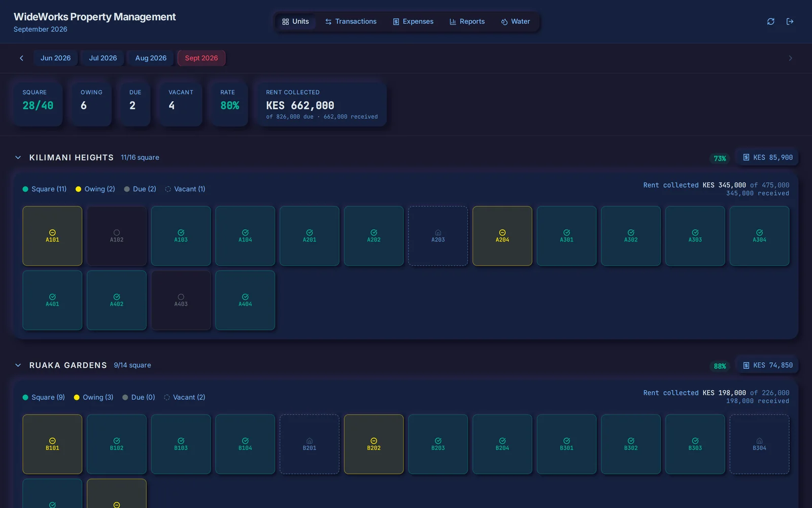This screenshot has width=812, height=508.
Task: Open due unit A102 tile
Action: click(117, 236)
